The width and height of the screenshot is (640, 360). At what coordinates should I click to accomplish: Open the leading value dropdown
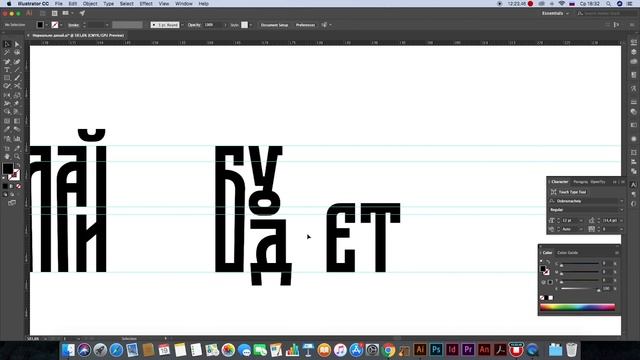click(x=621, y=220)
